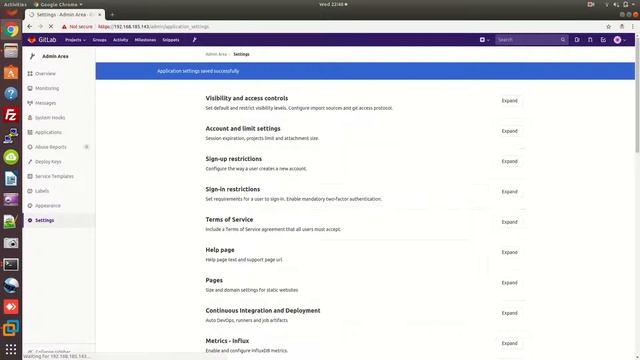
Task: Open Activities overview
Action: [15, 4]
